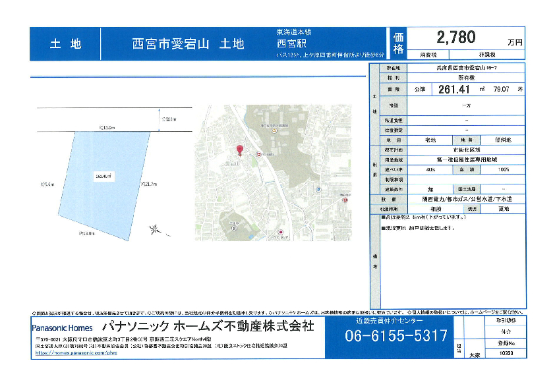555x392 pixels.
Task: Click the red hospital icon beside the pin
Action: [259, 154]
